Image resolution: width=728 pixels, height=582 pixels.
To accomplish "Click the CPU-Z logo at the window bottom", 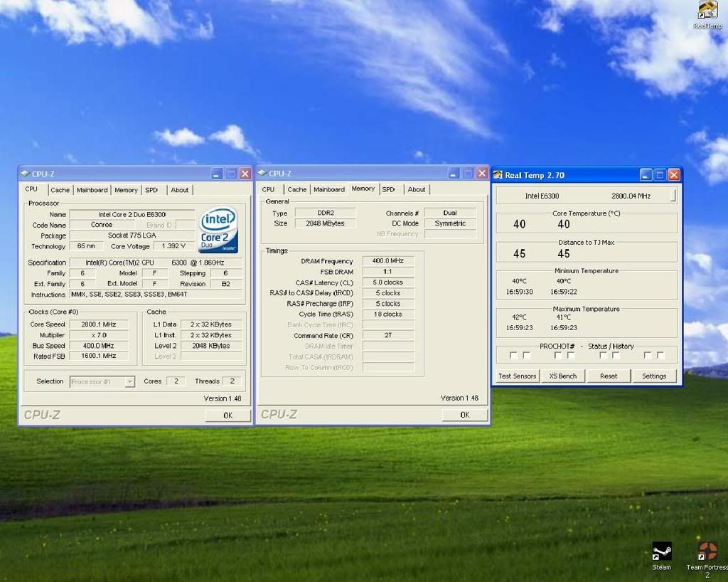I will tap(42, 414).
